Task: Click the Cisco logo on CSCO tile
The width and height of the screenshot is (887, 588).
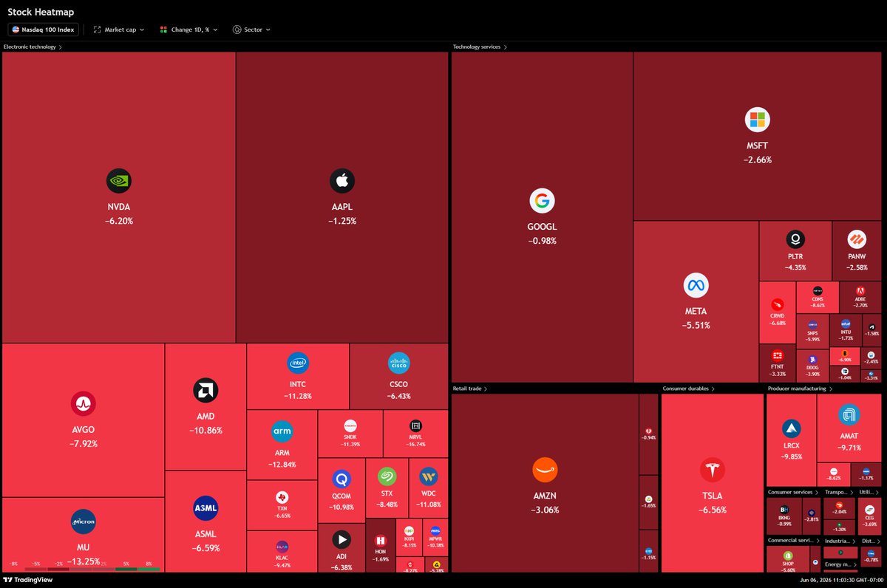Action: click(x=398, y=363)
